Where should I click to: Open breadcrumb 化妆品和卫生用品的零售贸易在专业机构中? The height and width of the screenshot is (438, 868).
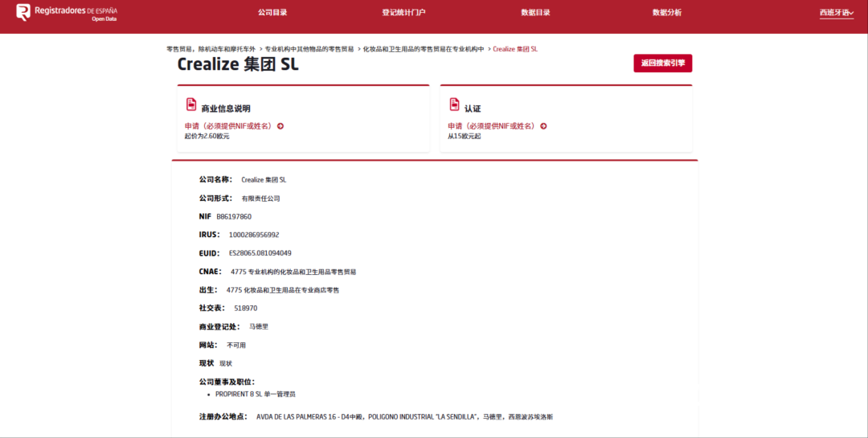pos(424,49)
